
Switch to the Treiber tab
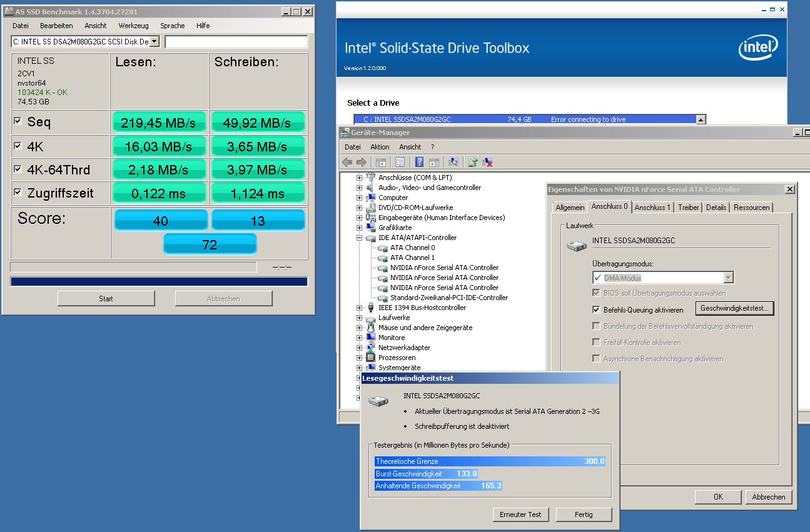tap(689, 208)
